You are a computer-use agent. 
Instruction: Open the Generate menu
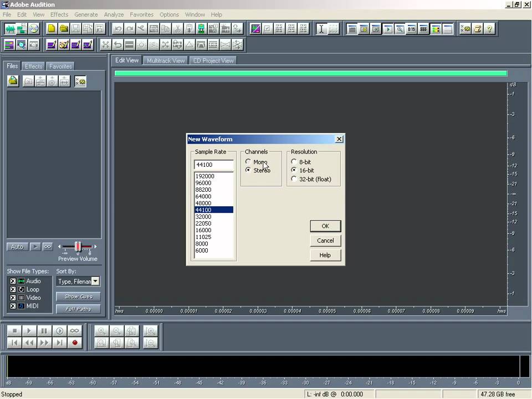[86, 14]
